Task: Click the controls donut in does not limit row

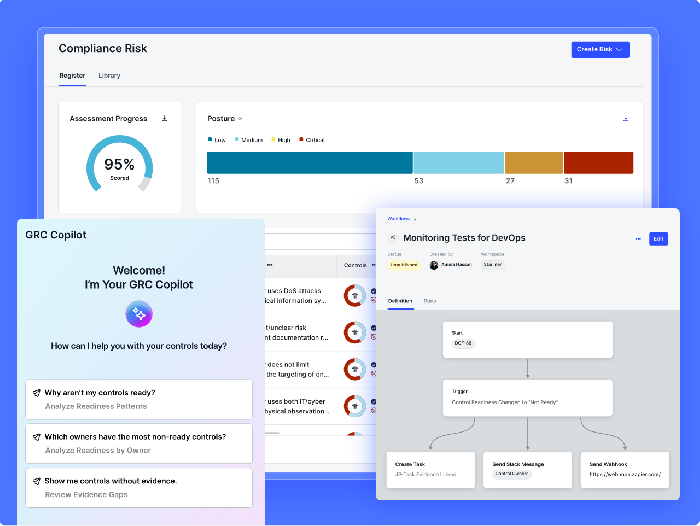Action: [x=355, y=369]
